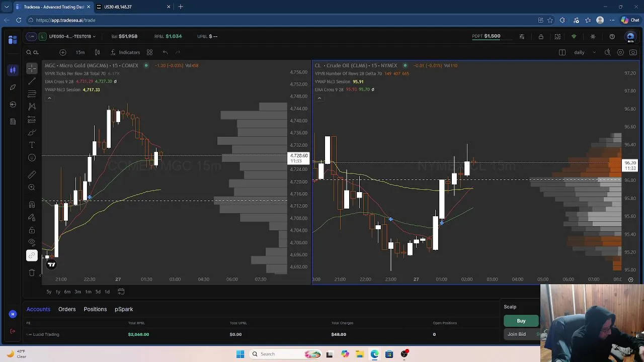
Task: Toggle magnet mode for drawings
Action: 32,205
